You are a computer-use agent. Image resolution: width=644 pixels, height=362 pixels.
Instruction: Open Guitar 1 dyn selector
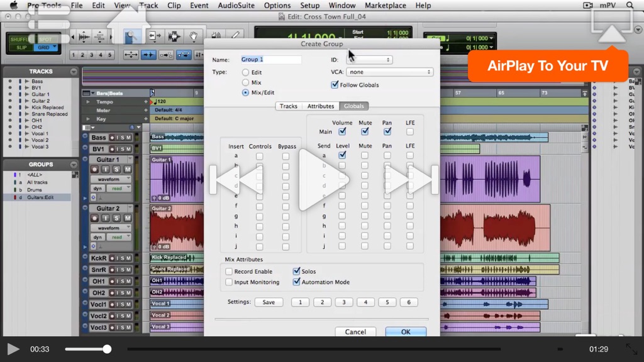[97, 189]
